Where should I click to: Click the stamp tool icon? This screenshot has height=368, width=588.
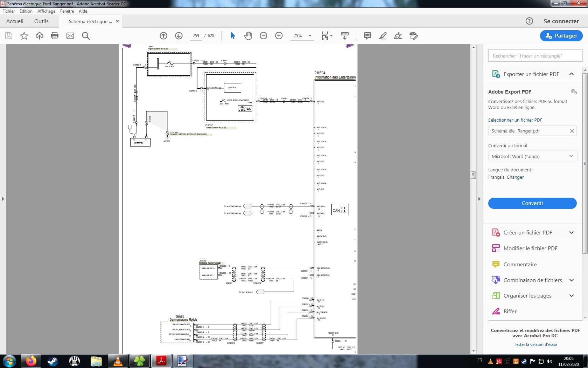pos(413,36)
